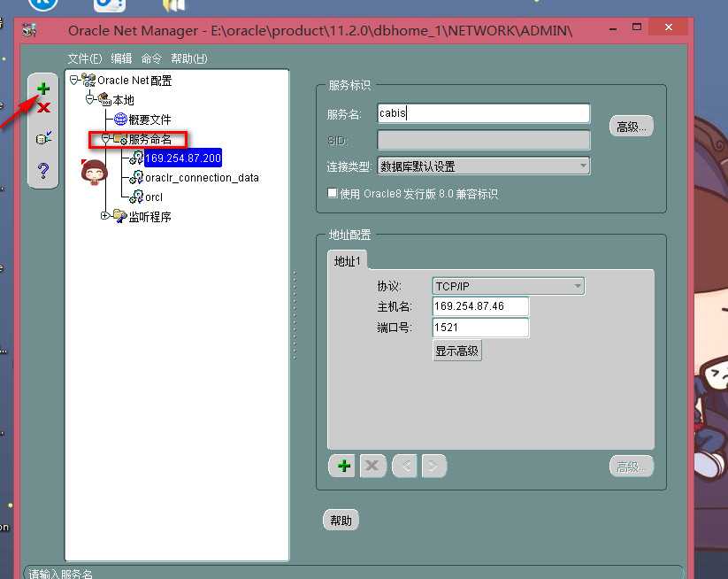
Task: Click the disabled 高级... button in 地址配置
Action: [631, 466]
